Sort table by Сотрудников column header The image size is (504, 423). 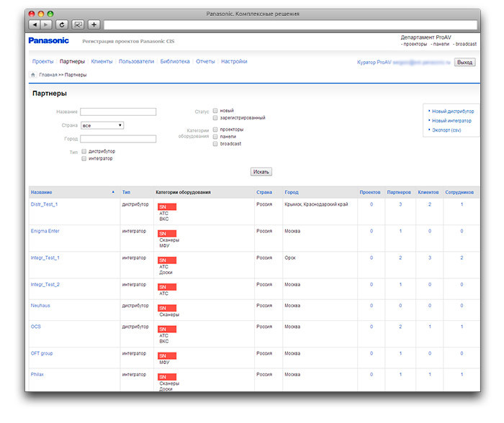[x=459, y=192]
